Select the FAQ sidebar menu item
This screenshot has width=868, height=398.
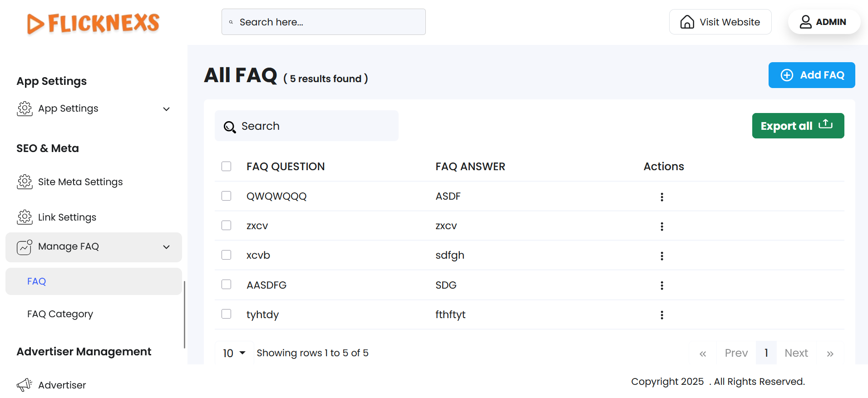(x=37, y=281)
